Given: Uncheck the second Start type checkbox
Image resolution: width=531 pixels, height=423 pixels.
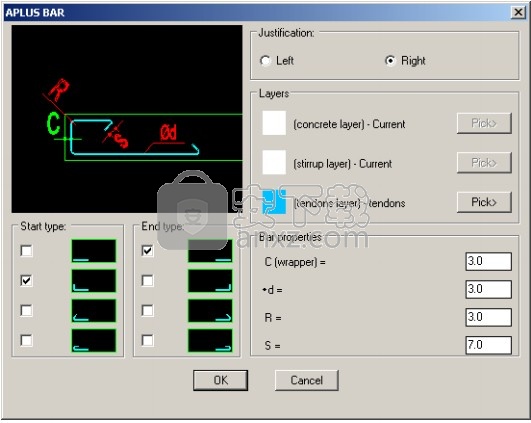Looking at the screenshot, I should coord(26,280).
